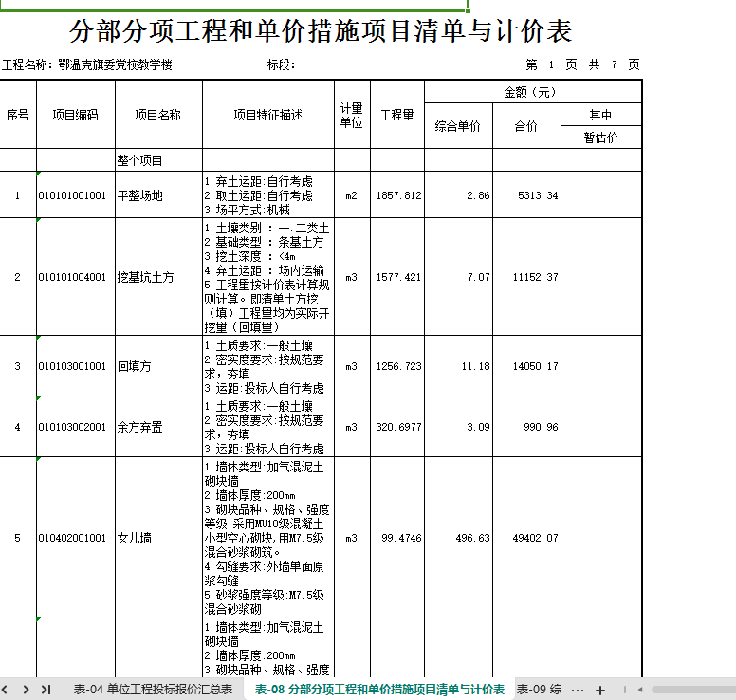Open the 表-09 sheet tab
Image resolution: width=736 pixels, height=700 pixels.
(539, 690)
